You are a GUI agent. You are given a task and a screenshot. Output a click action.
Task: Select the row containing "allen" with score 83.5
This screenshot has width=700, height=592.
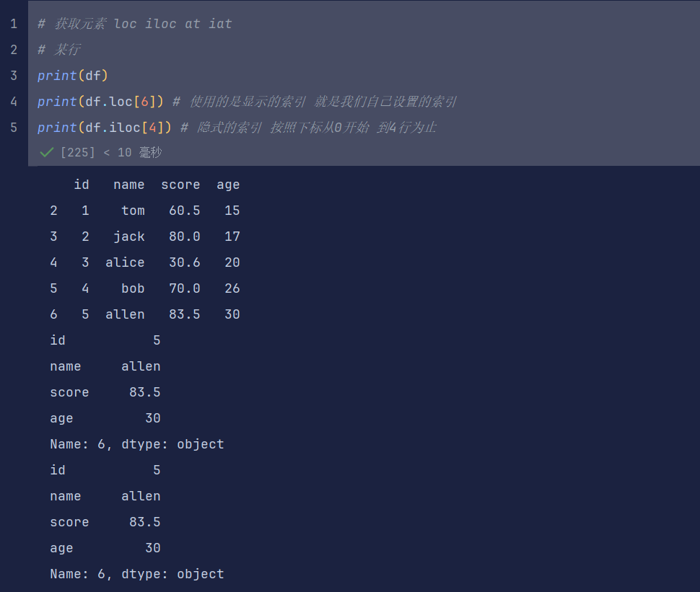point(144,314)
